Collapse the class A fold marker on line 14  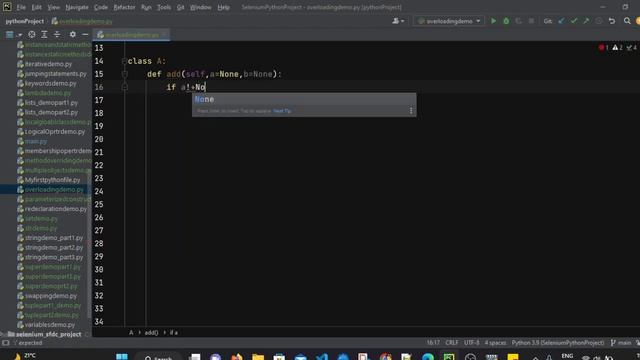(124, 61)
